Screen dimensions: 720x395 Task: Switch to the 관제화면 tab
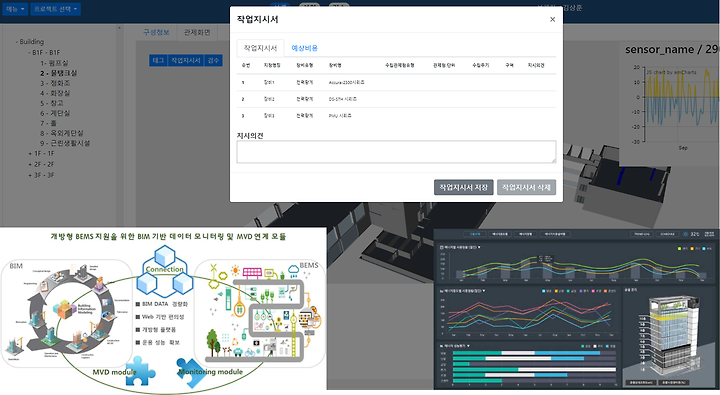click(x=197, y=32)
